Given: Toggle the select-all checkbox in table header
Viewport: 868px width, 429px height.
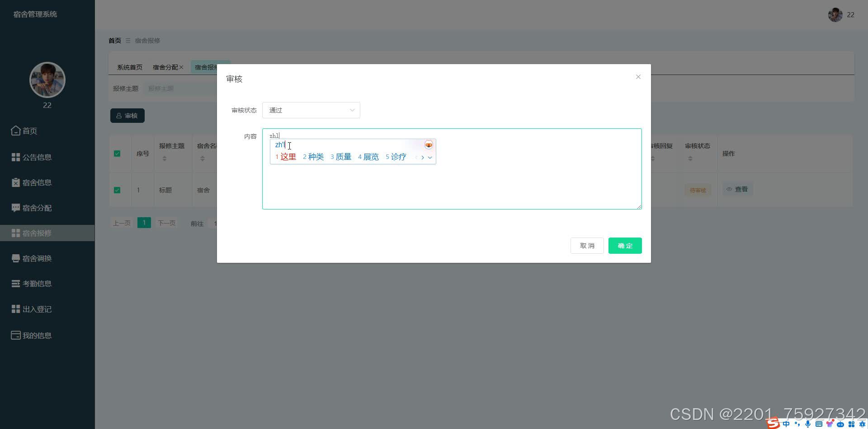Looking at the screenshot, I should click(117, 154).
